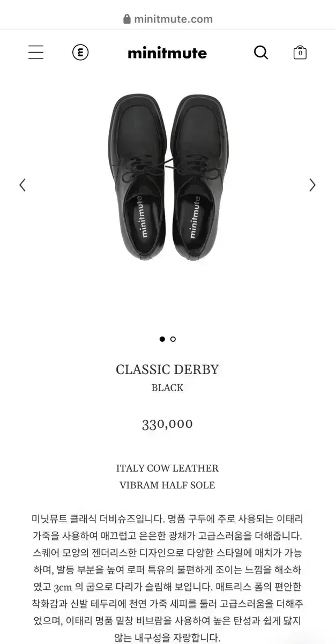Click the BLACK color label

167,387
